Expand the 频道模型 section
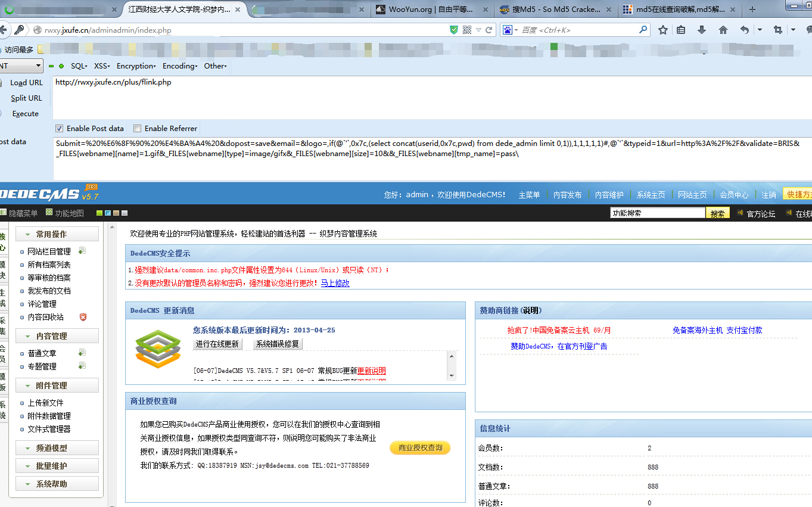Screen dimensions: 812x507 pyautogui.click(x=57, y=448)
